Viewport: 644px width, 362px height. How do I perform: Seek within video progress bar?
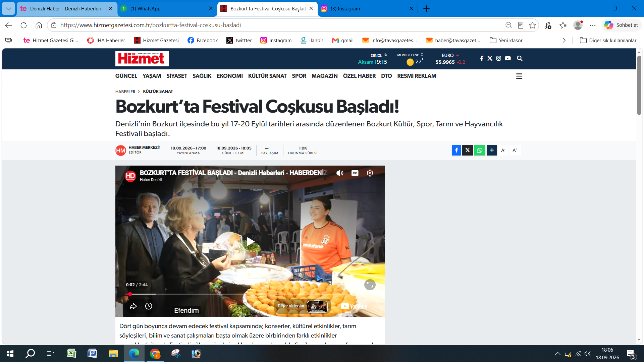coord(250,294)
